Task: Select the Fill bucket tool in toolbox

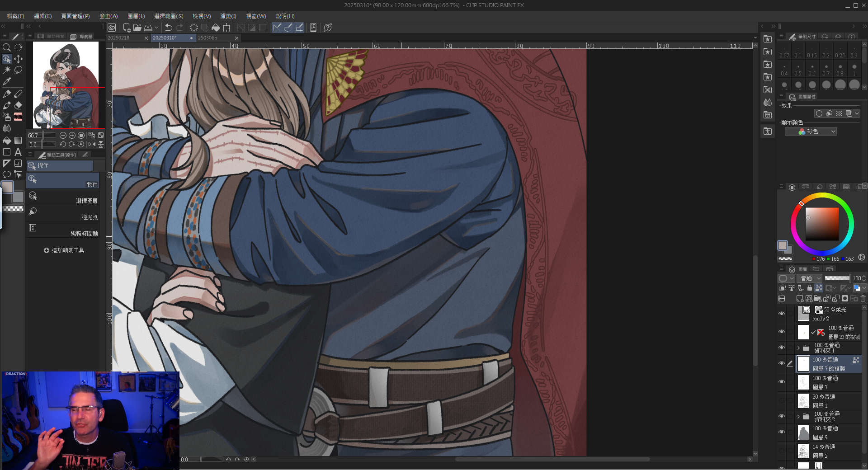Action: 7,141
